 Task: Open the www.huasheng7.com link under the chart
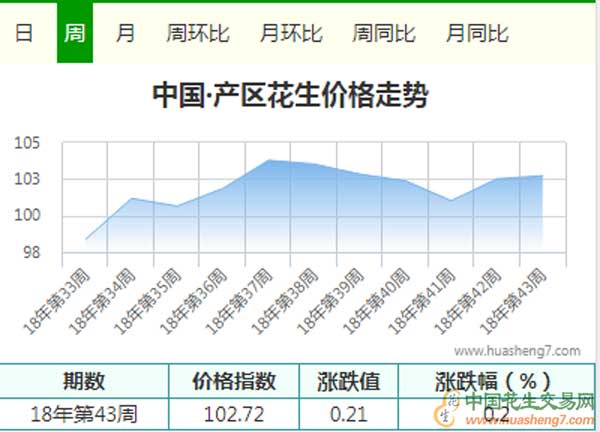(x=516, y=351)
